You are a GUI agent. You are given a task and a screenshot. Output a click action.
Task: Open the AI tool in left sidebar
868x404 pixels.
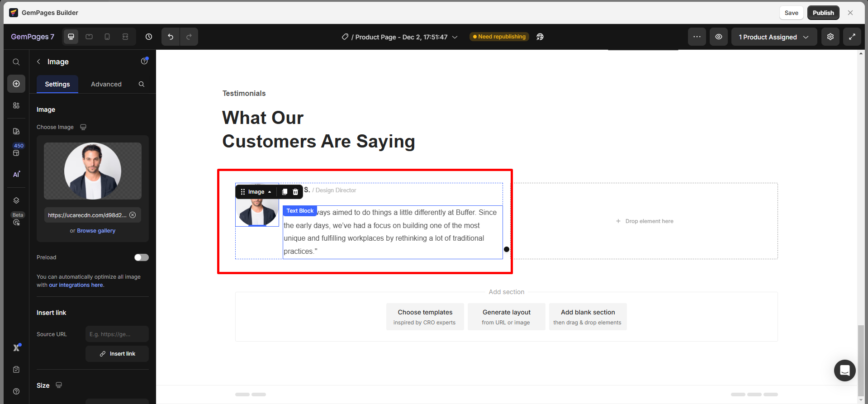pyautogui.click(x=16, y=175)
